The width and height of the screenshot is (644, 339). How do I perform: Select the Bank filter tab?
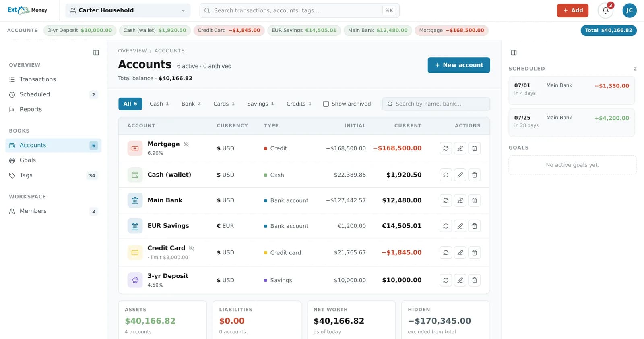[191, 104]
